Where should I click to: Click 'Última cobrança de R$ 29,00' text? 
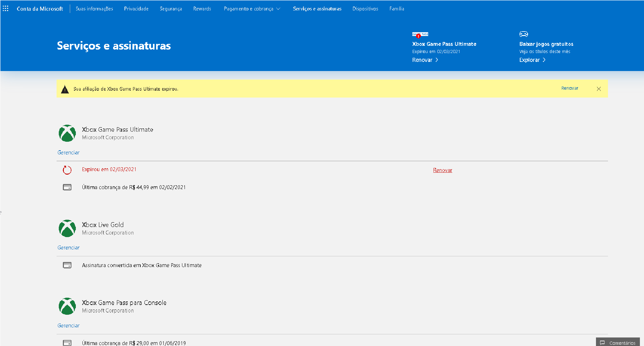coord(134,343)
